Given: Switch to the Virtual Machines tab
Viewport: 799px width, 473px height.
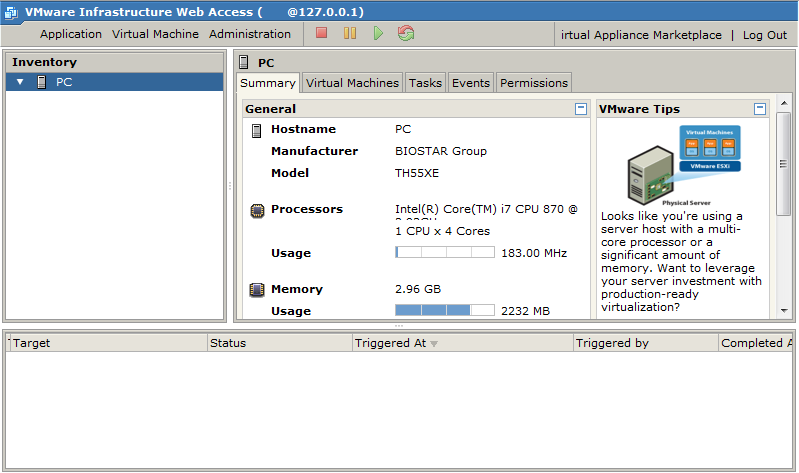Looking at the screenshot, I should (352, 83).
